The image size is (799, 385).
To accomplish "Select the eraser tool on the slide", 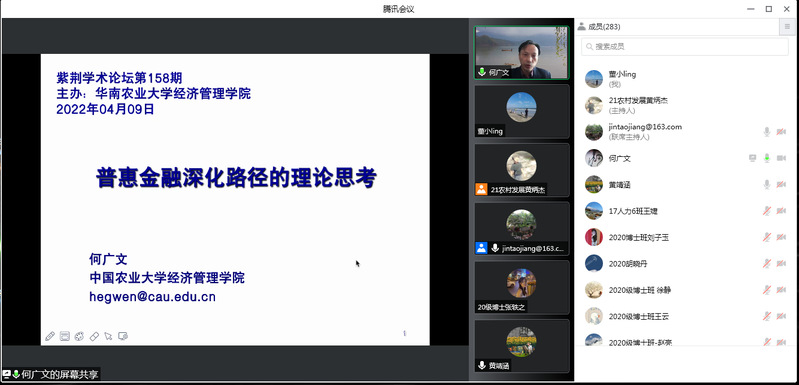I will [94, 336].
